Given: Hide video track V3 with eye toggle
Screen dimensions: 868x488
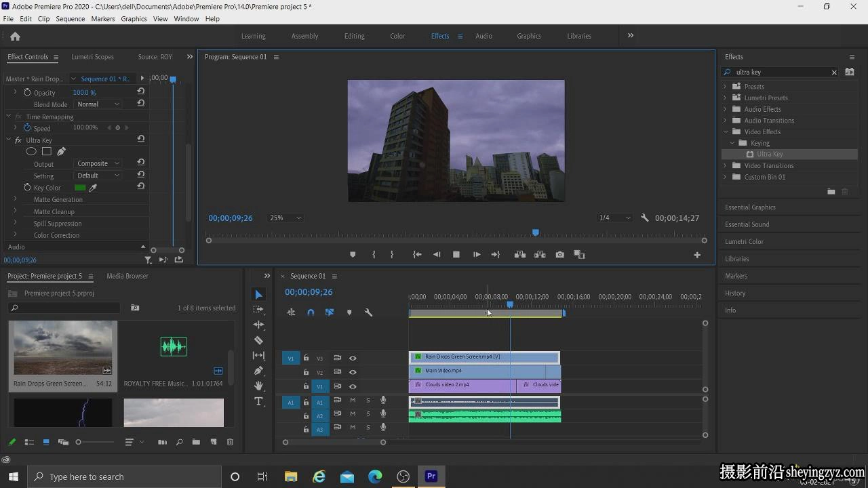Looking at the screenshot, I should point(353,358).
